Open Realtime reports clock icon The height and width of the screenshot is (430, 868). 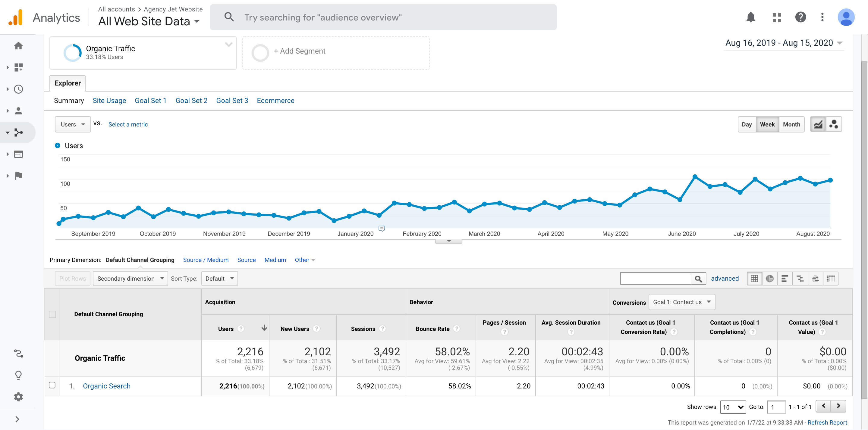point(18,89)
